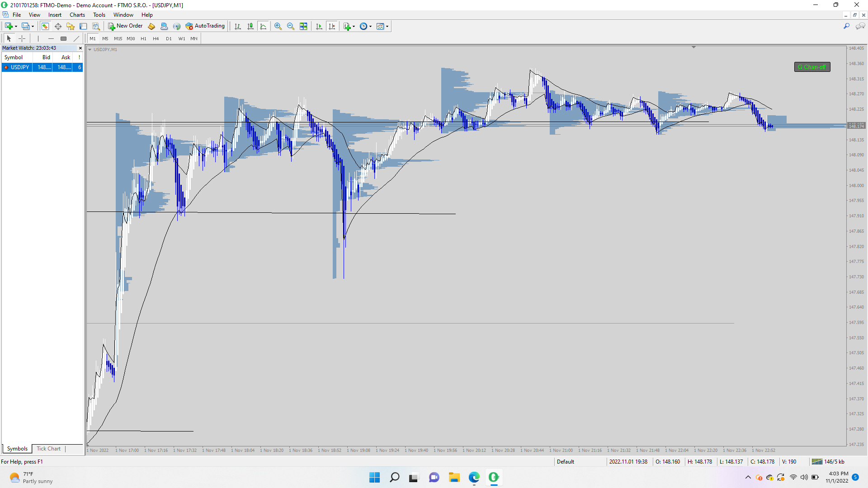Open the Charts menu
868x488 pixels.
pyautogui.click(x=77, y=15)
